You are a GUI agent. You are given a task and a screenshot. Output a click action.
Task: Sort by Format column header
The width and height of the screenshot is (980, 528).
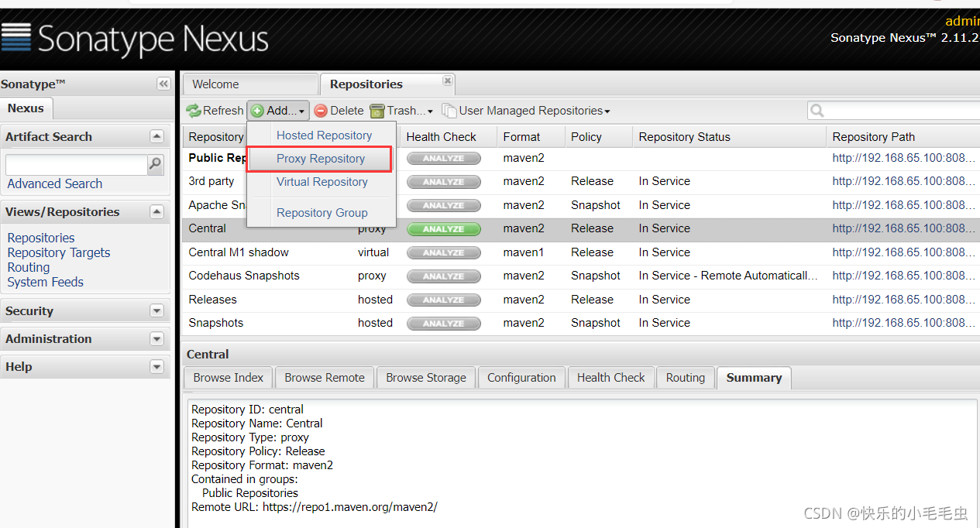coord(531,136)
